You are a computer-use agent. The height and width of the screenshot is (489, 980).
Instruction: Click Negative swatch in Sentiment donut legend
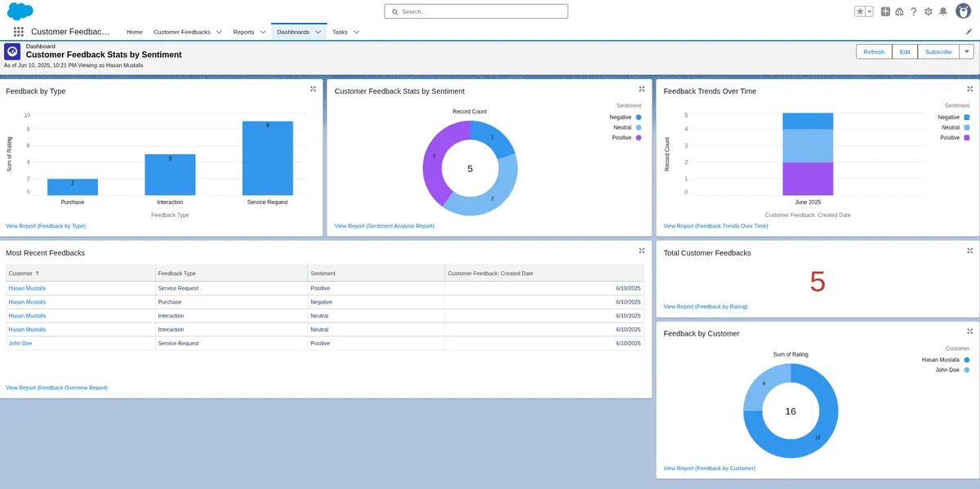point(639,117)
